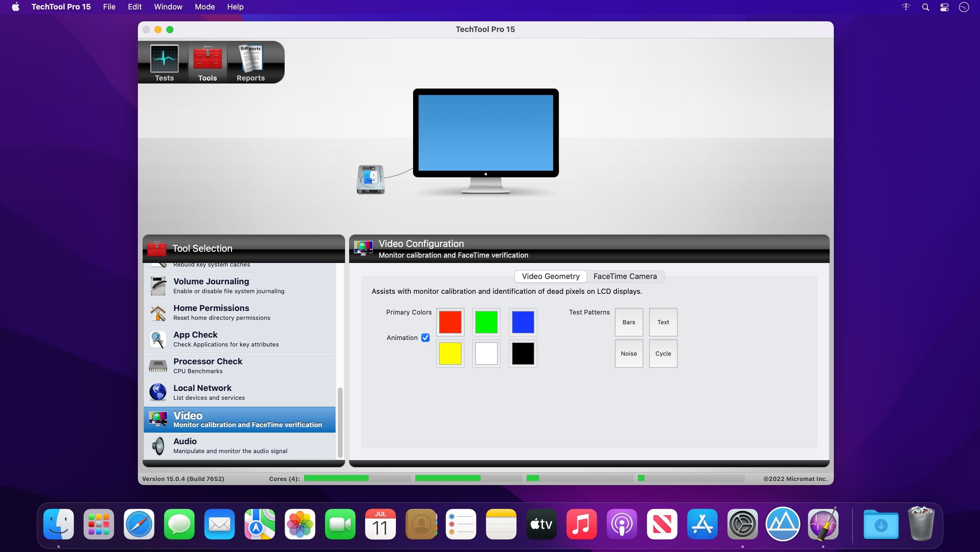Select the Video Geometry tab
Image resolution: width=980 pixels, height=552 pixels.
click(x=550, y=276)
